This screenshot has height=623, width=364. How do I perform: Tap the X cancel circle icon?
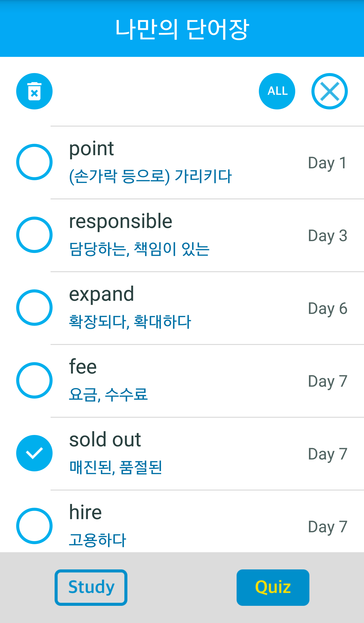coord(329,91)
